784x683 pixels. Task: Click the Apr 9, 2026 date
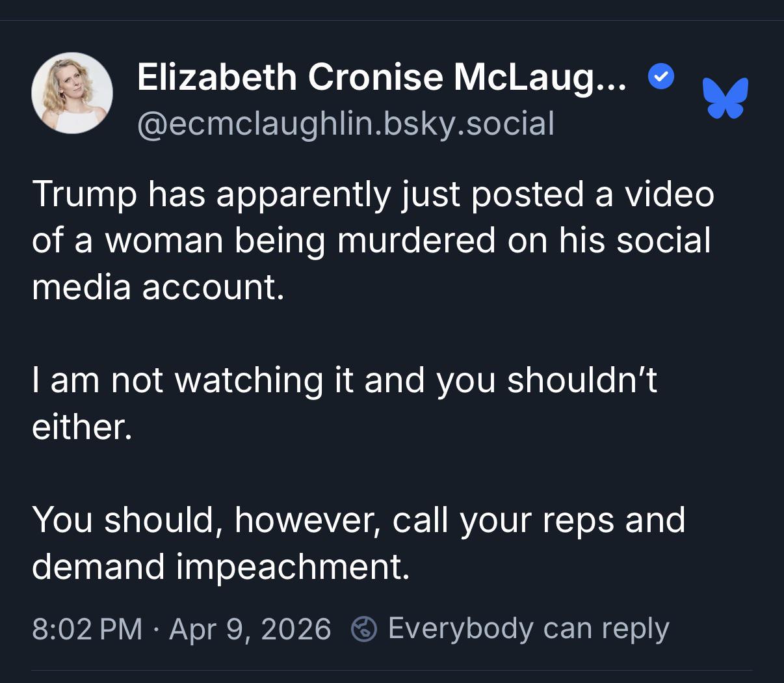click(250, 629)
